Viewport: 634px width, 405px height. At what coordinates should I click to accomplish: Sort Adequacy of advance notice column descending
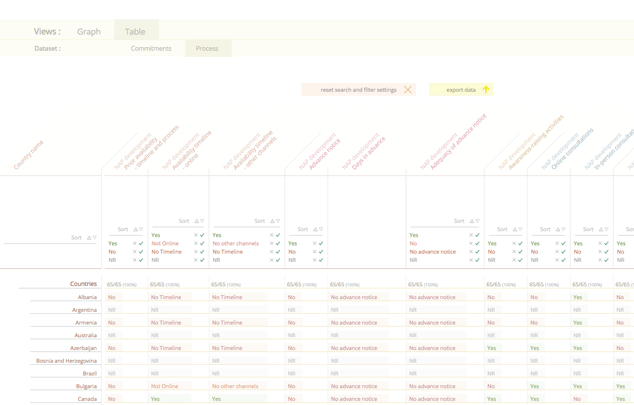[x=478, y=221]
